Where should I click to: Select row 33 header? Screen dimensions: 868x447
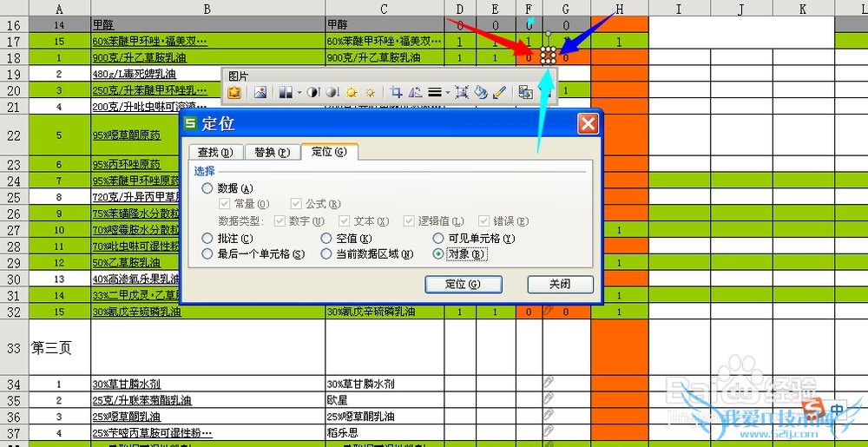coord(15,347)
